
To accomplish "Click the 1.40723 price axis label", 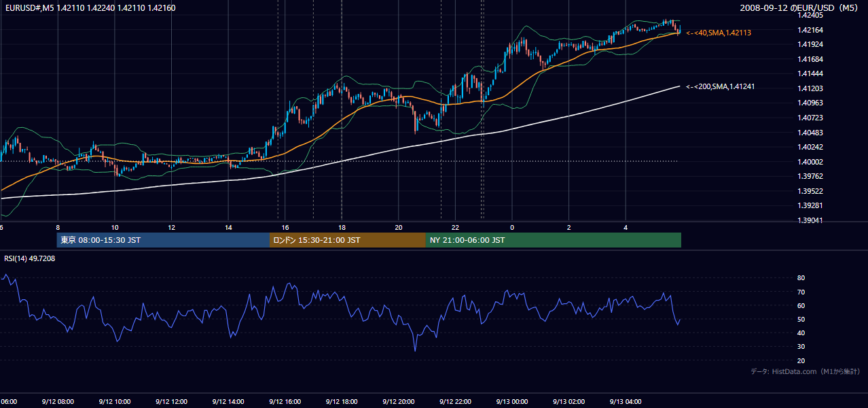I will tap(810, 118).
